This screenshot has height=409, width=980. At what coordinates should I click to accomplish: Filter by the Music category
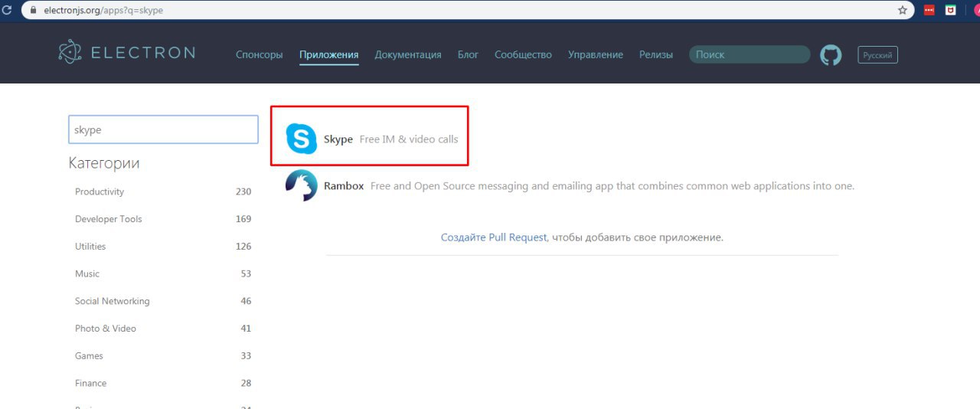tap(163, 273)
